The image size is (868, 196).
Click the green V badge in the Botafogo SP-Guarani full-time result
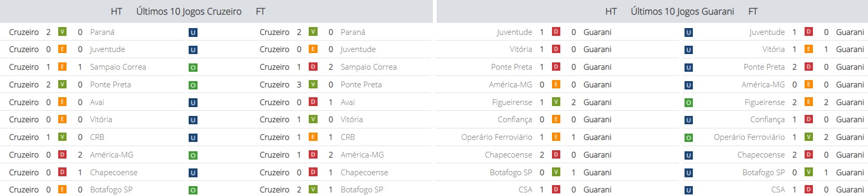(x=809, y=172)
